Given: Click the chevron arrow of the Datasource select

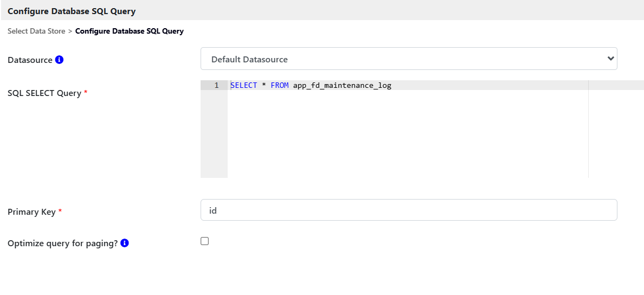Looking at the screenshot, I should point(610,59).
